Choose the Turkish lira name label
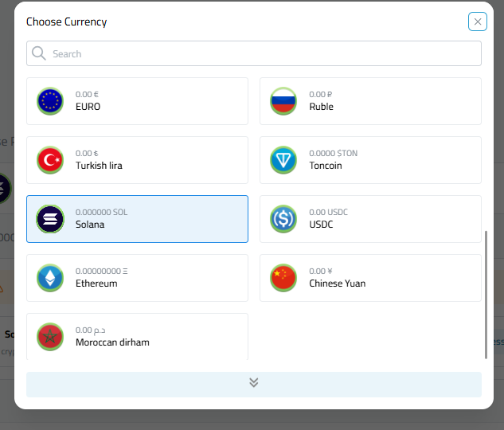This screenshot has height=430, width=504. 99,166
